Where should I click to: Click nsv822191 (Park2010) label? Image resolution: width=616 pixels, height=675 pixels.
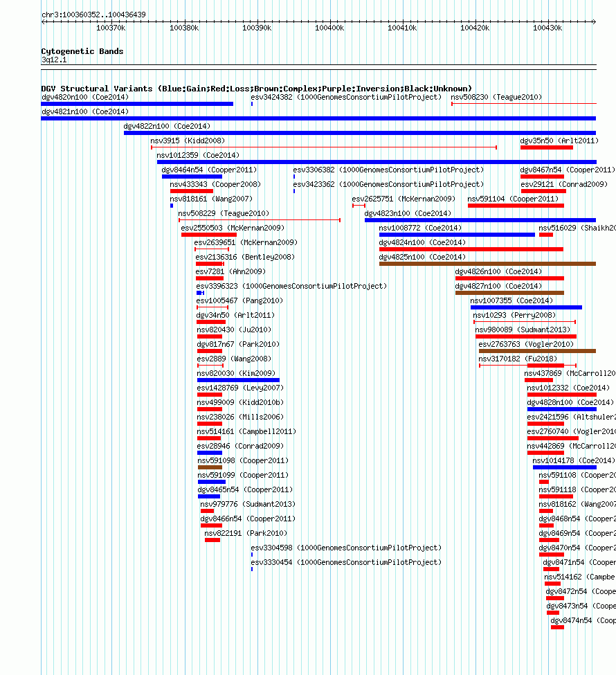tap(246, 533)
